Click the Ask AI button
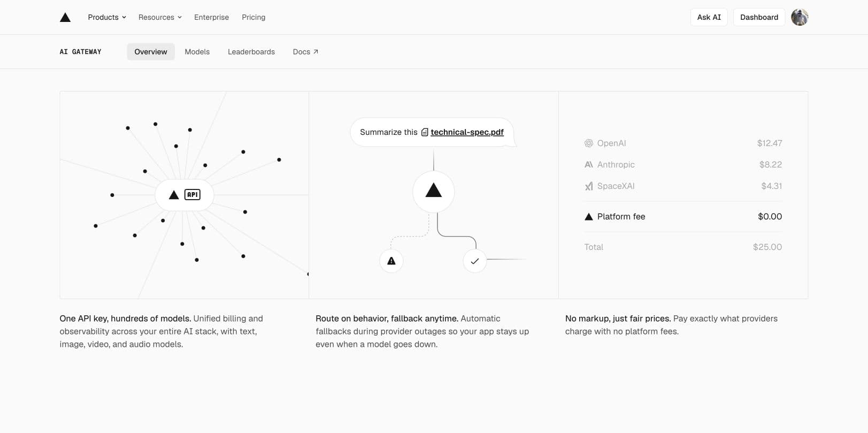868x433 pixels. click(x=709, y=17)
